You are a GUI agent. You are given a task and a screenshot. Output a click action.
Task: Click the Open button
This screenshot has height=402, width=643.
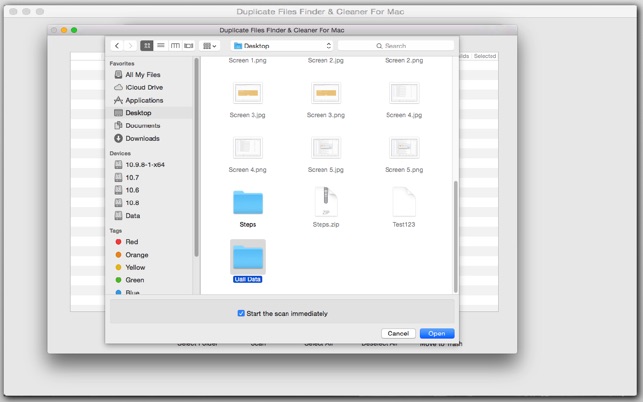[437, 333]
